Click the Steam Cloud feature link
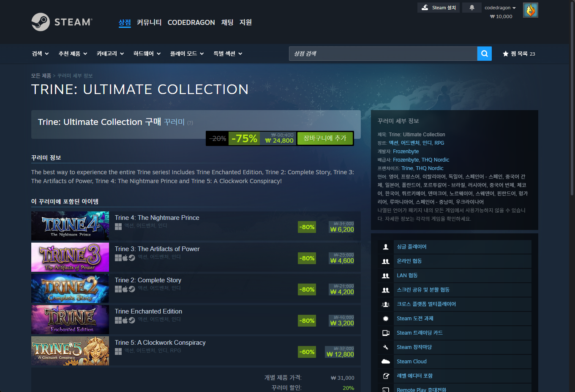This screenshot has width=575, height=392. tap(411, 362)
